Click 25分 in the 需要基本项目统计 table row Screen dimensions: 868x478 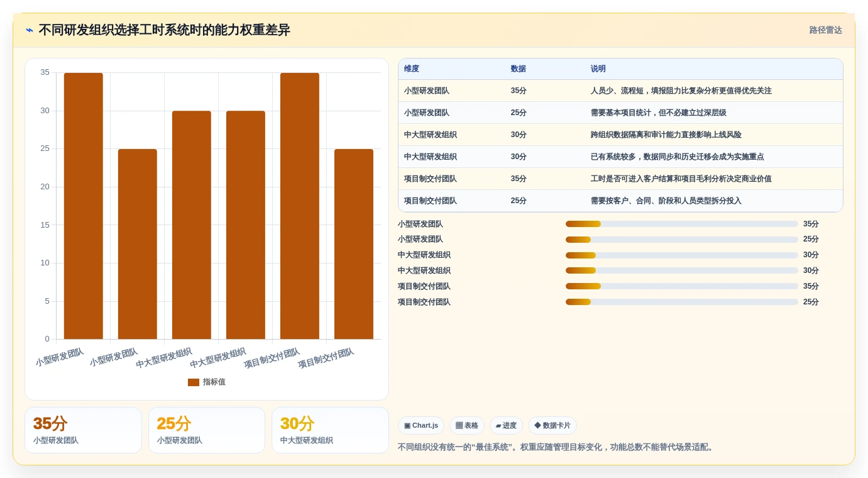tap(519, 113)
